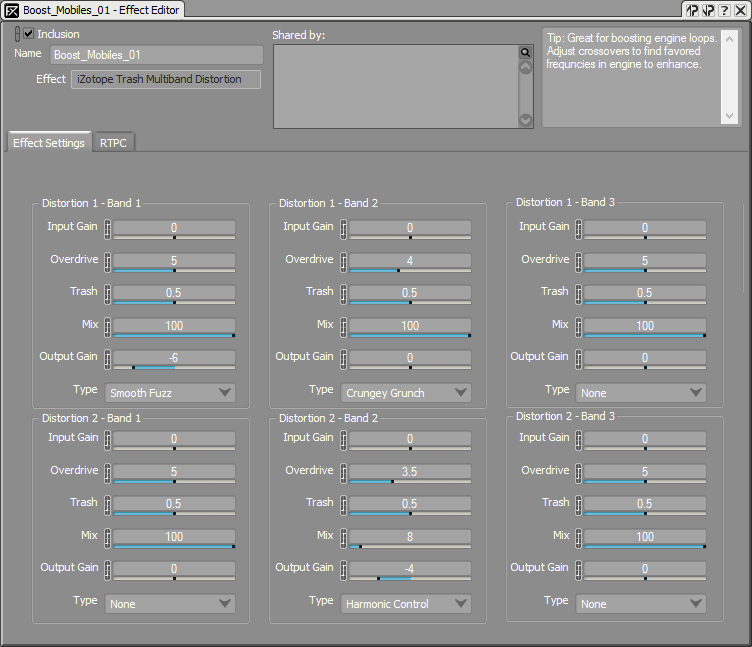This screenshot has height=647, width=752.
Task: Click link indicator beside Inclusion checkbox
Action: click(17, 34)
